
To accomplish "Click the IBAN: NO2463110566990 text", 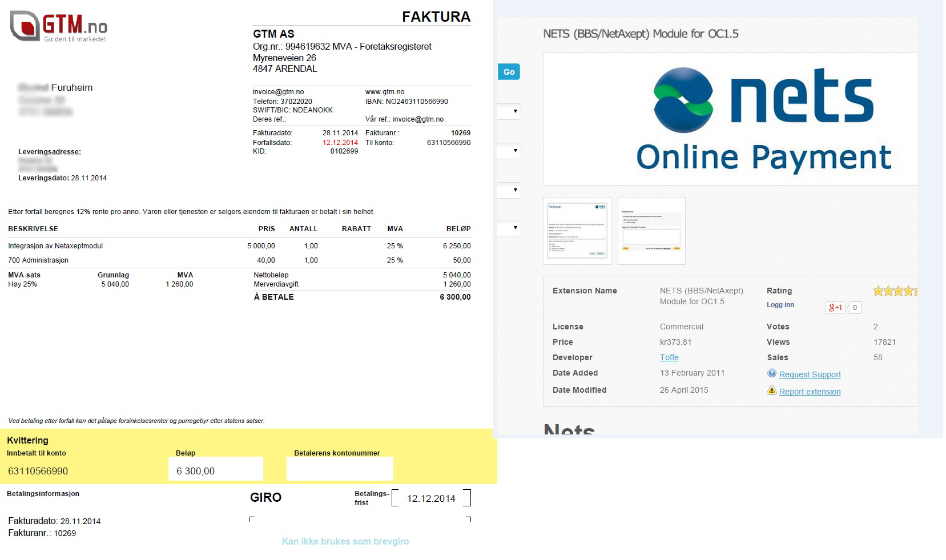I will point(406,101).
